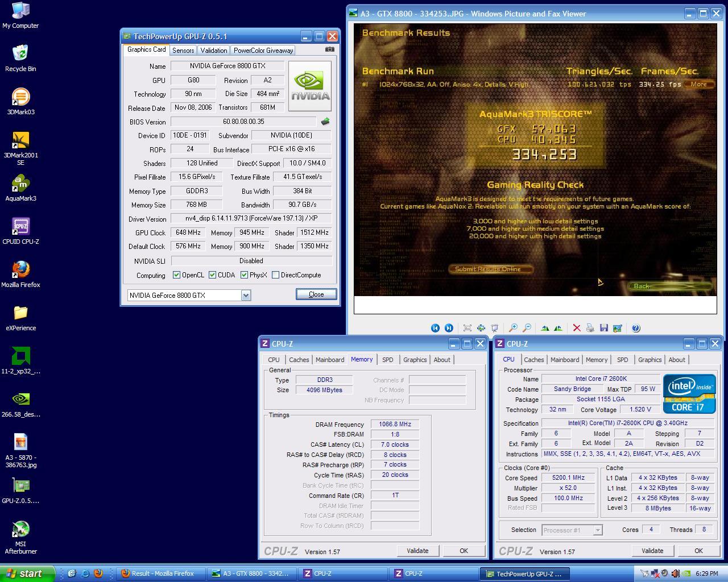Image resolution: width=728 pixels, height=582 pixels.
Task: Delete the picture with the red X
Action: tap(577, 328)
